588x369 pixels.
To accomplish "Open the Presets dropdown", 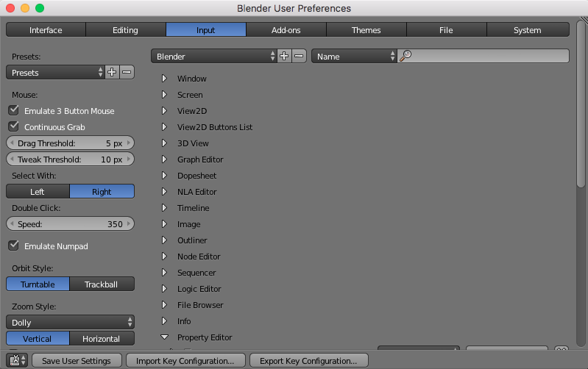I will 55,72.
